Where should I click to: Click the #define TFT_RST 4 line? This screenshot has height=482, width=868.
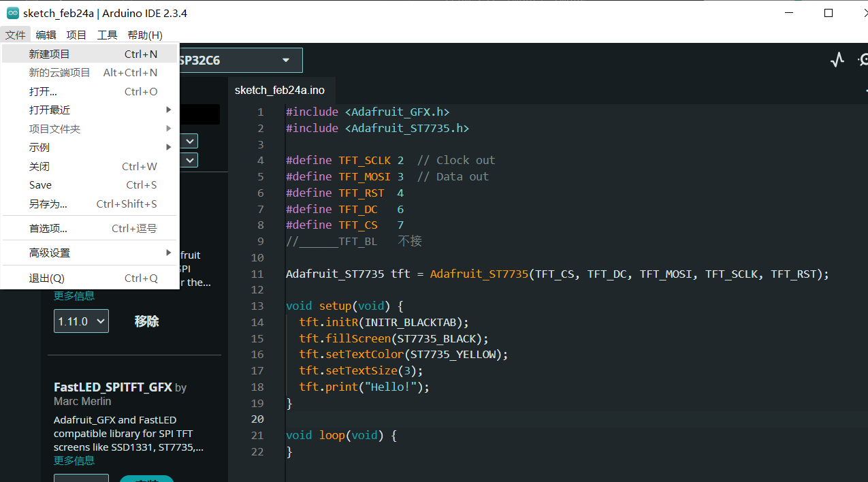[345, 193]
